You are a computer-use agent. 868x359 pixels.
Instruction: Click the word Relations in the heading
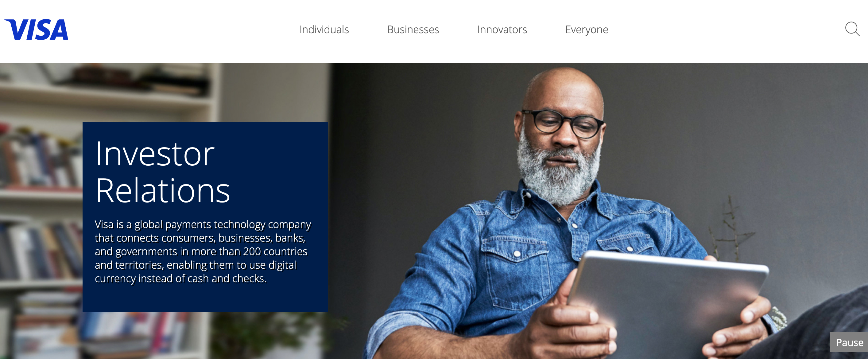(163, 191)
